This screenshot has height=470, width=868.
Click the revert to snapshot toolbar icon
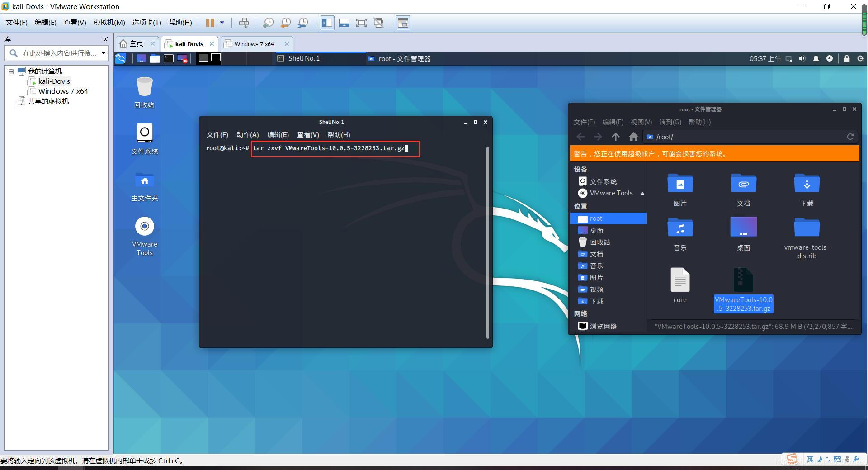[x=286, y=23]
